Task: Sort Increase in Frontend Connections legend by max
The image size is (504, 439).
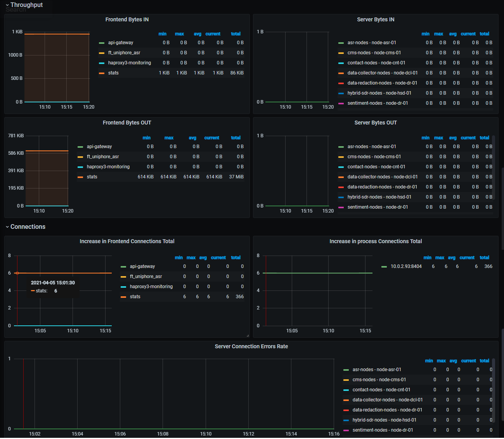Action: (191, 258)
